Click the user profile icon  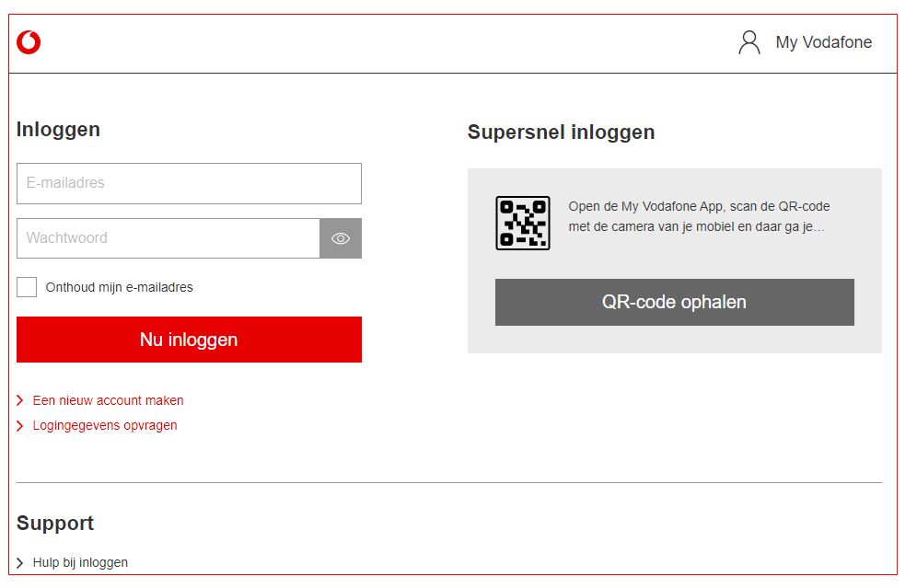coord(749,42)
